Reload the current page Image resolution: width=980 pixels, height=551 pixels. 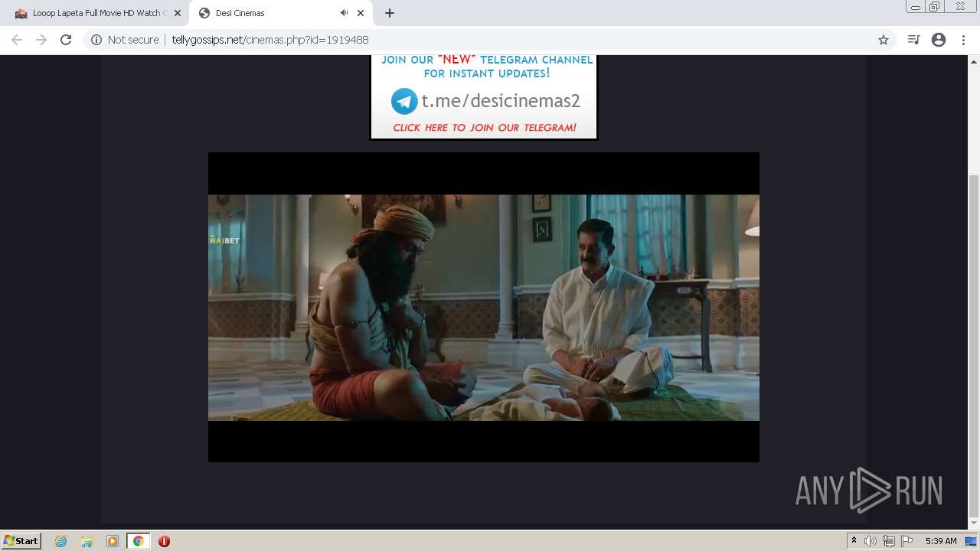(x=66, y=40)
